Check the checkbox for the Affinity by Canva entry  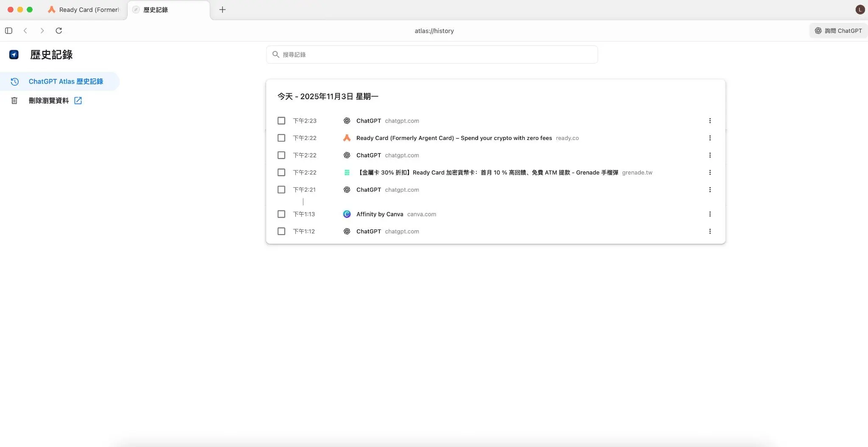(x=281, y=214)
